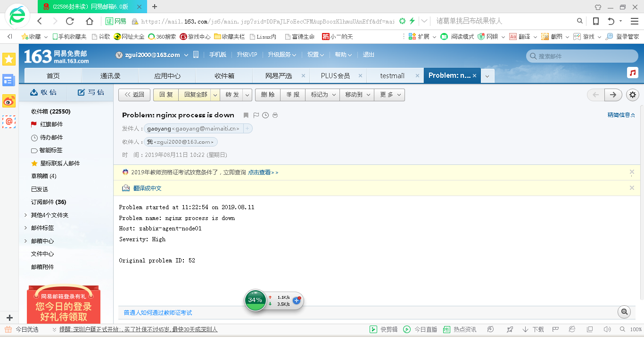Screen dimensions: 644x343
Task: Expand 邮件标签 in sidebar
Action: [x=25, y=228]
